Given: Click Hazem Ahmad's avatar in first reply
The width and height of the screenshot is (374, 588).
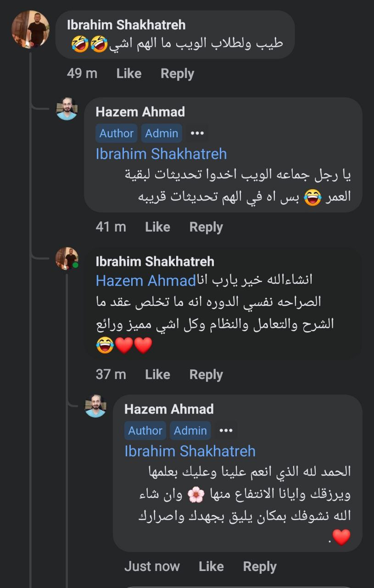Looking at the screenshot, I should [x=67, y=108].
